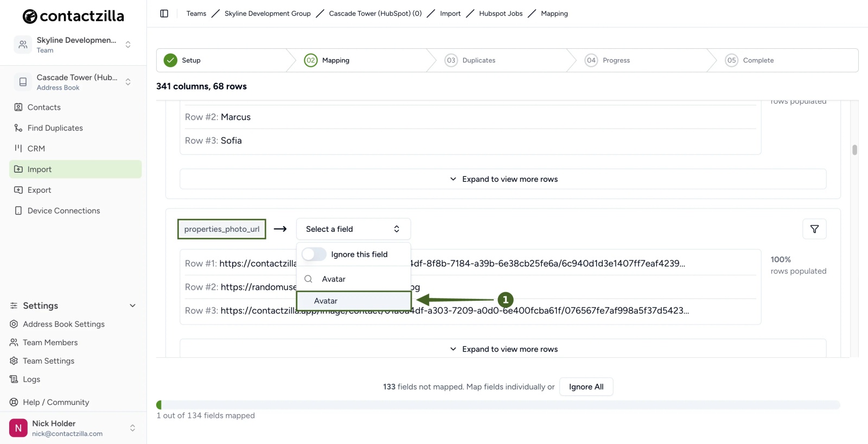This screenshot has width=868, height=444.
Task: Click the CRM icon in sidebar
Action: point(18,148)
